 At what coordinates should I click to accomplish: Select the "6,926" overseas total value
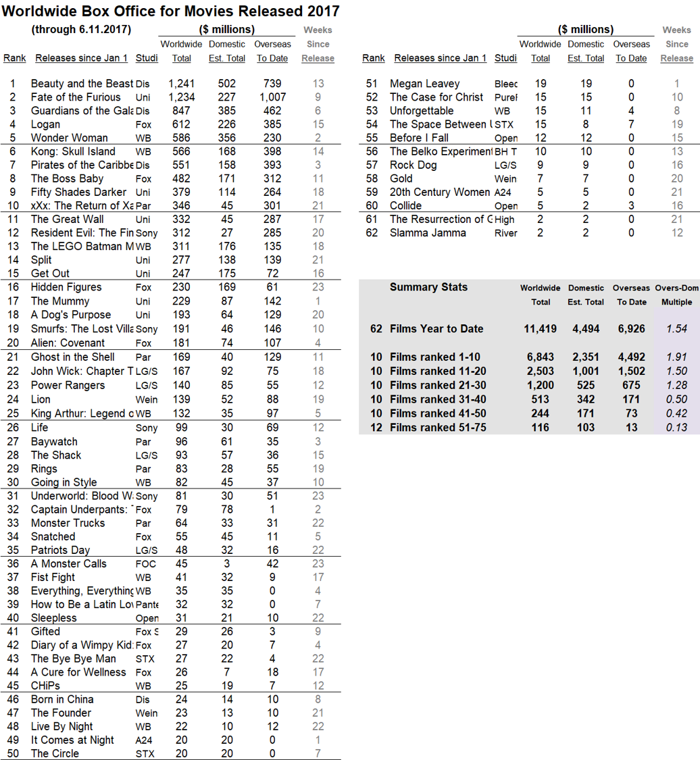(631, 328)
